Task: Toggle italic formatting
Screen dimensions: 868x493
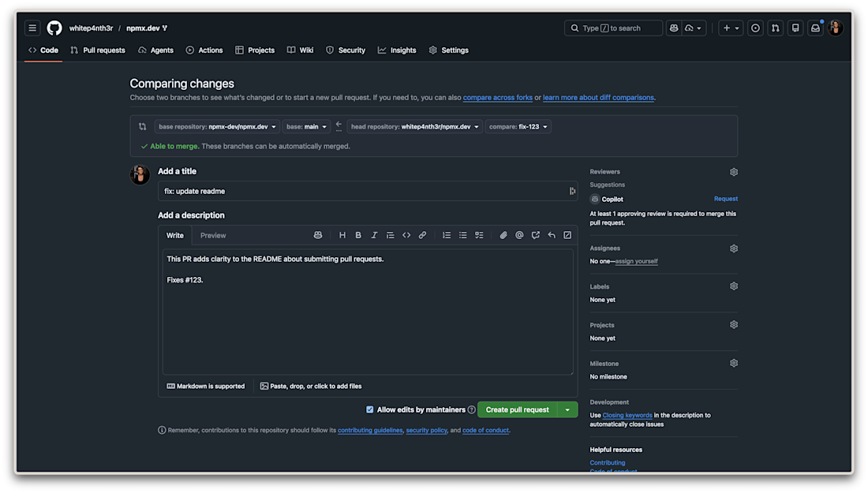Action: tap(374, 235)
